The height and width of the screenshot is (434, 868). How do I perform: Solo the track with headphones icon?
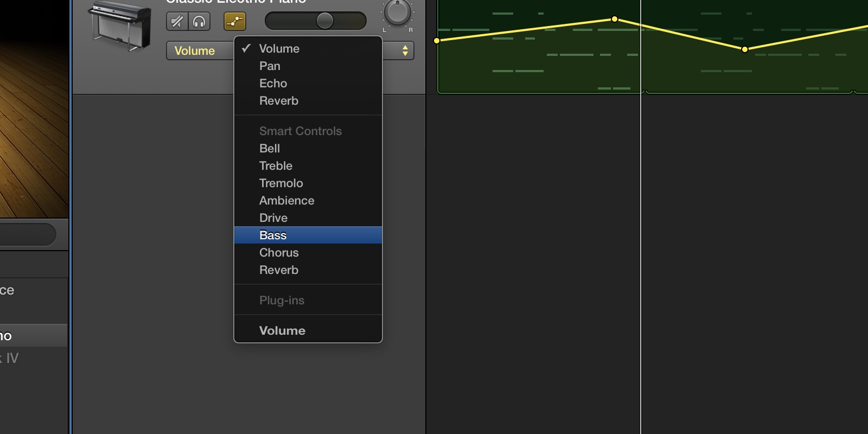coord(199,22)
